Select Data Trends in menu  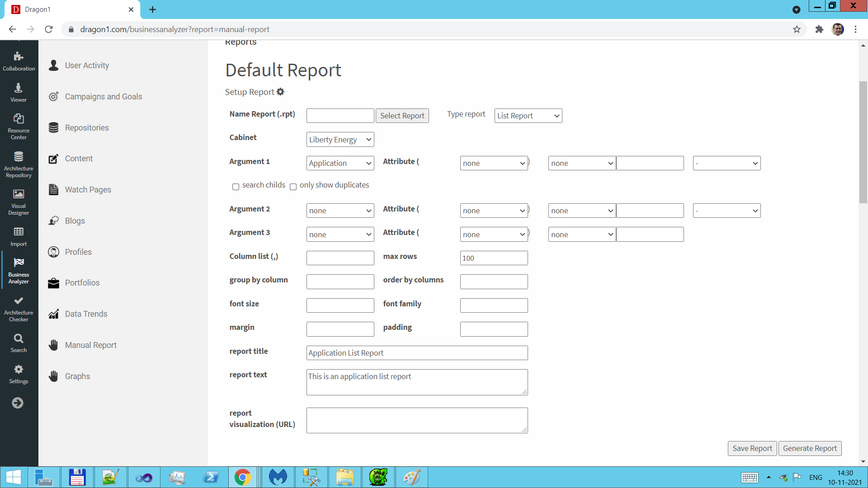tap(86, 314)
